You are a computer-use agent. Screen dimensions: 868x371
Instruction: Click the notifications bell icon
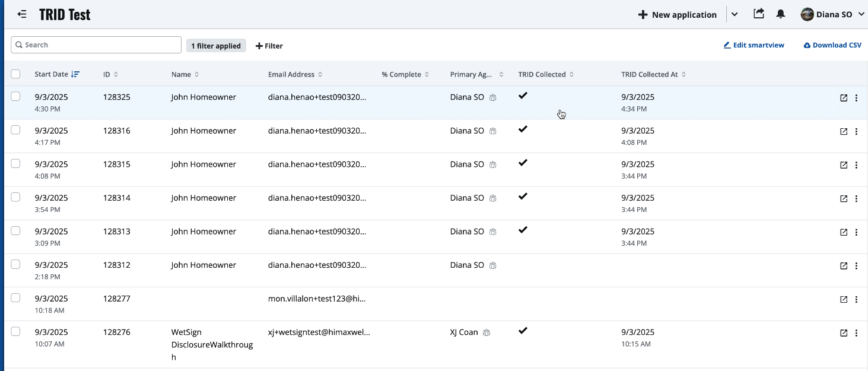[781, 14]
